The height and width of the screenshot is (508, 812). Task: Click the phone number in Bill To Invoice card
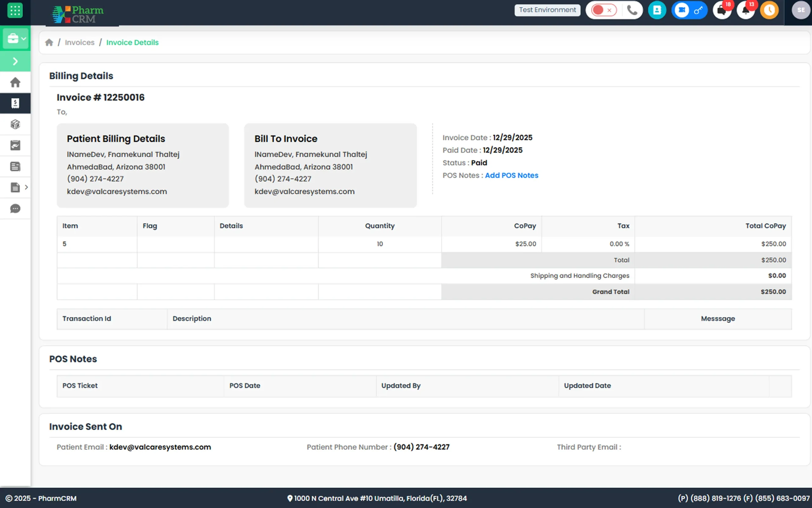tap(283, 179)
